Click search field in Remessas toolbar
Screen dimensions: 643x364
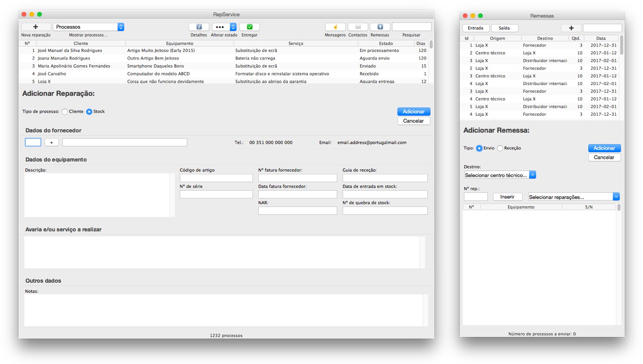pyautogui.click(x=602, y=28)
